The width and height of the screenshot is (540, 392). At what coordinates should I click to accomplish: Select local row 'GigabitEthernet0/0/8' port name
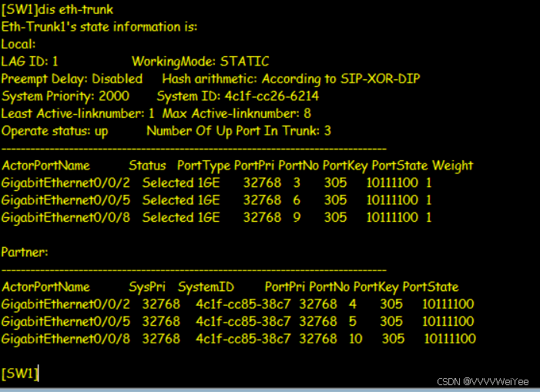click(65, 218)
